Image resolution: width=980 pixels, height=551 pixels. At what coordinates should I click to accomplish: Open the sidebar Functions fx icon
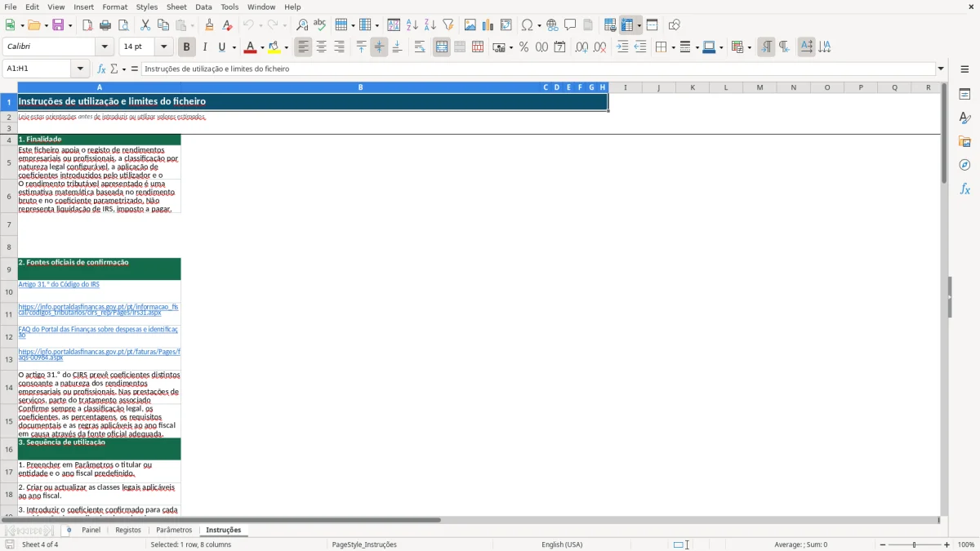964,189
